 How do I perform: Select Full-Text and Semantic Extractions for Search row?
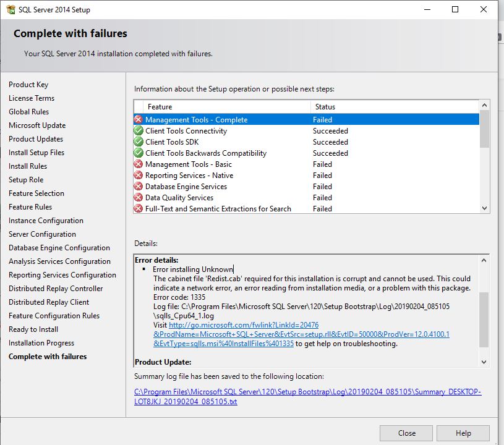coord(306,208)
